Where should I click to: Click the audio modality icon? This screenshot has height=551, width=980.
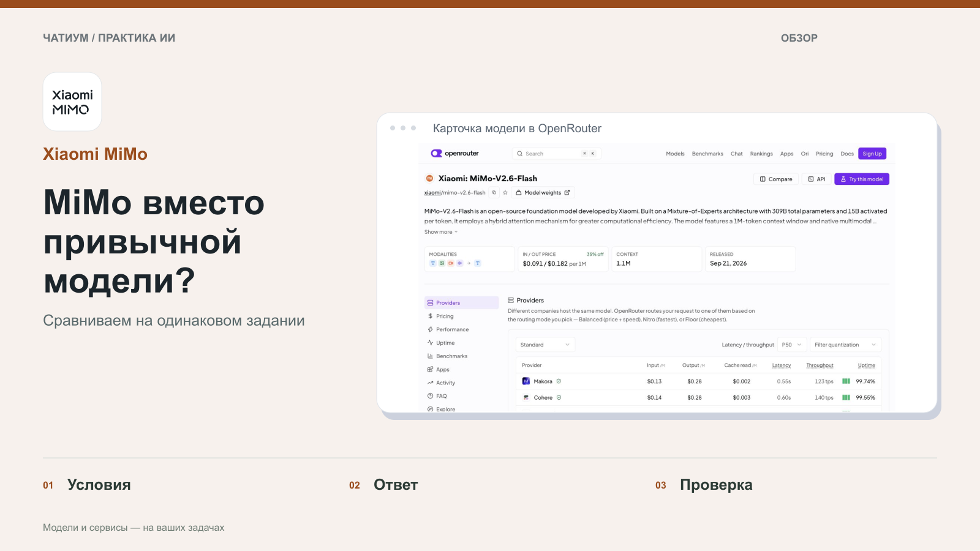459,263
